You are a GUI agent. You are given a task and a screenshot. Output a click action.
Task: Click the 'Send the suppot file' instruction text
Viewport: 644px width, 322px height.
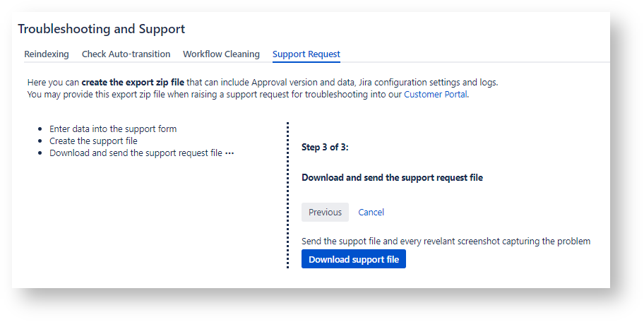point(446,241)
